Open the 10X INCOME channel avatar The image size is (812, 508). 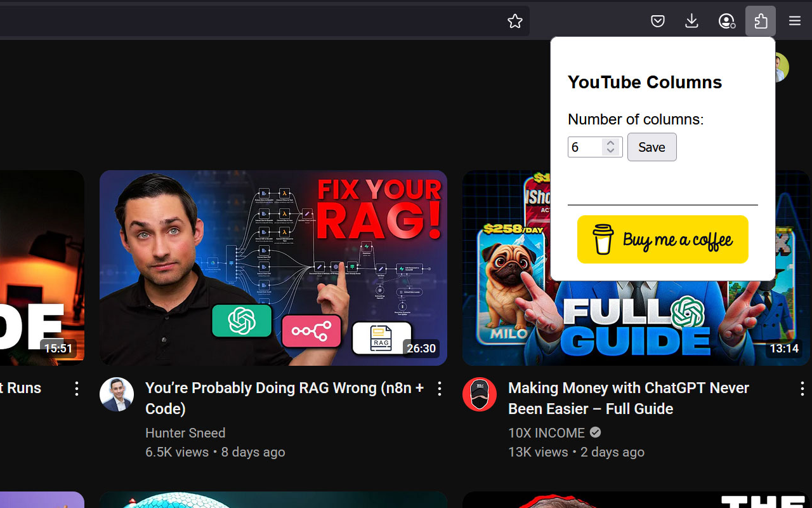[x=480, y=394]
